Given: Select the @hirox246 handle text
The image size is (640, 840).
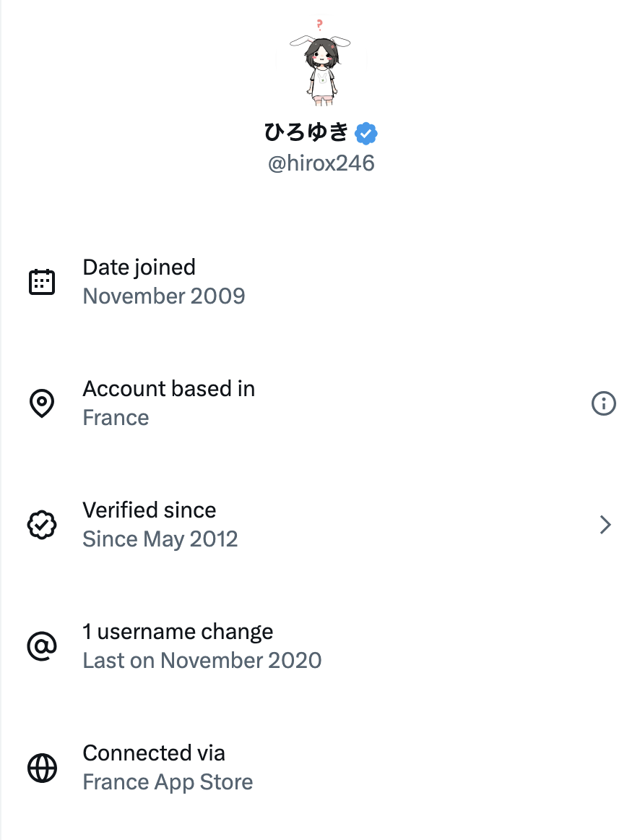Looking at the screenshot, I should 321,163.
